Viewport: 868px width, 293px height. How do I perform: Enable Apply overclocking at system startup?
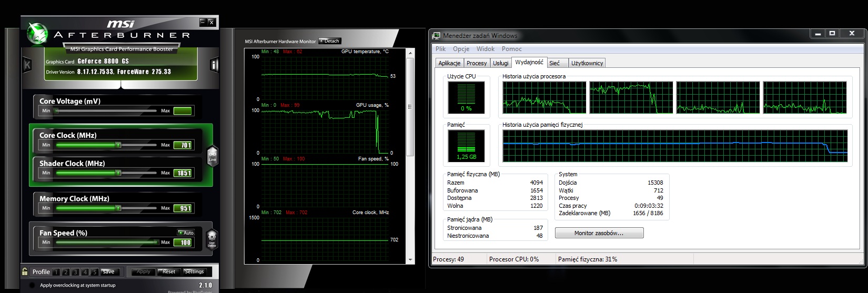(x=33, y=285)
